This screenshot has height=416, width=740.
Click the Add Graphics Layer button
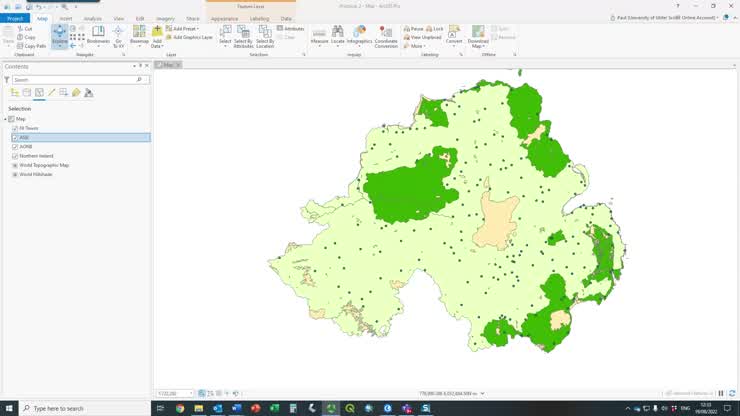point(191,37)
